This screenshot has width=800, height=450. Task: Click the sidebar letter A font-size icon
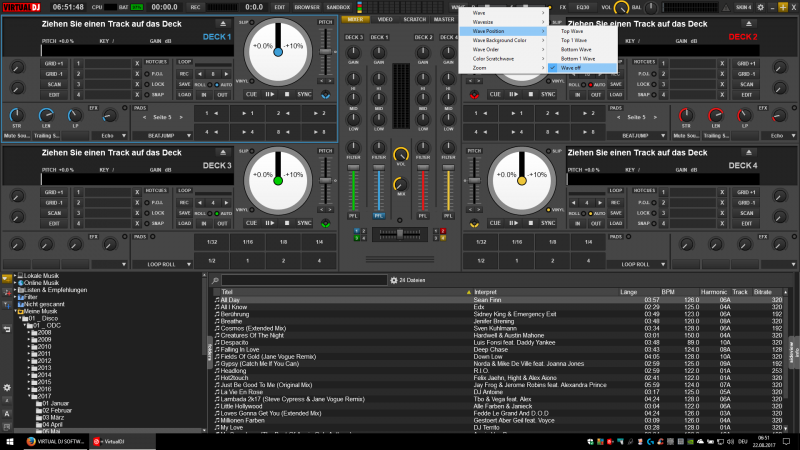[x=7, y=414]
